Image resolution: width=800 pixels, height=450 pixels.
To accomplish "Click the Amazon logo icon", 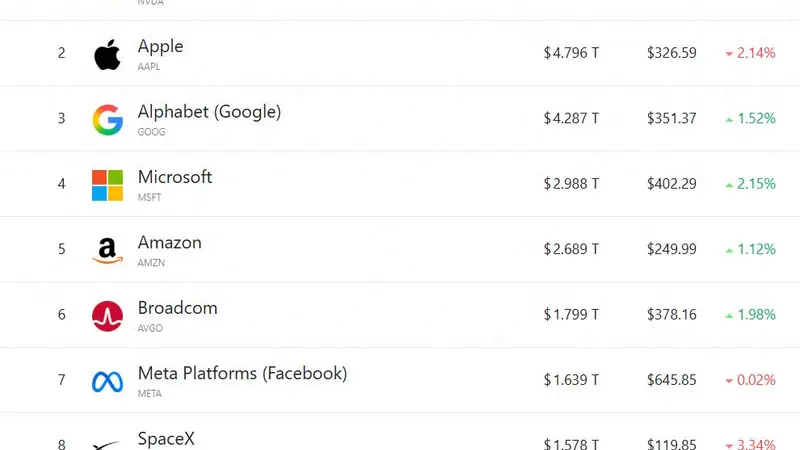I will pyautogui.click(x=108, y=251).
